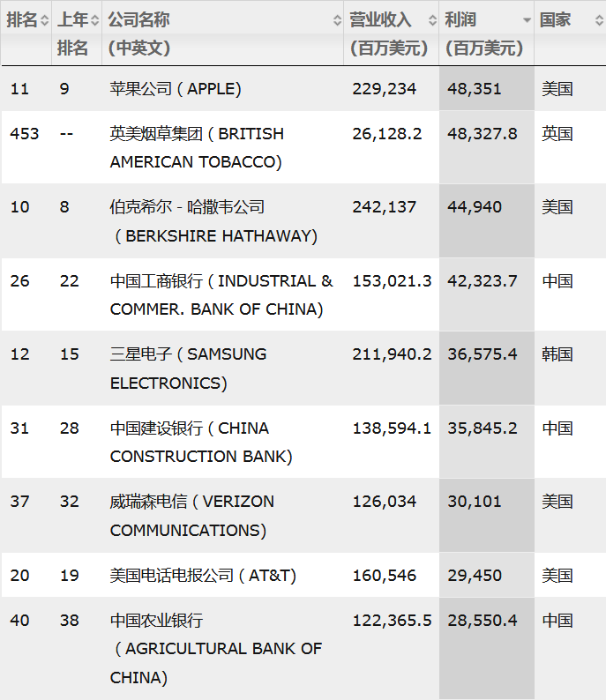
Task: Toggle the 利润 descending sort arrow
Action: point(527,20)
